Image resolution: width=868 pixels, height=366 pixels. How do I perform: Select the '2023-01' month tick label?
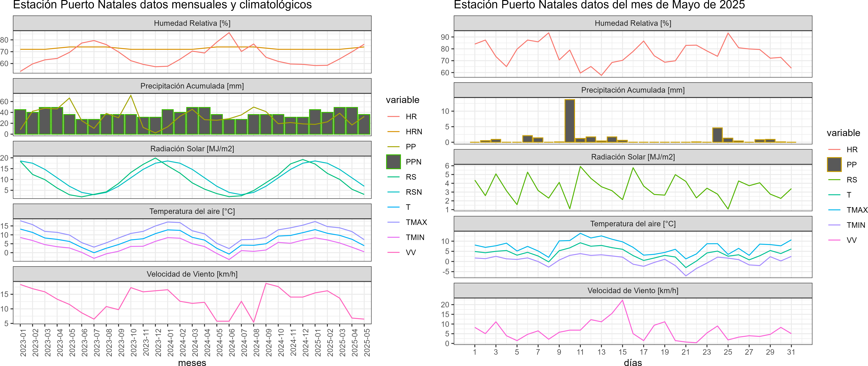pyautogui.click(x=23, y=342)
